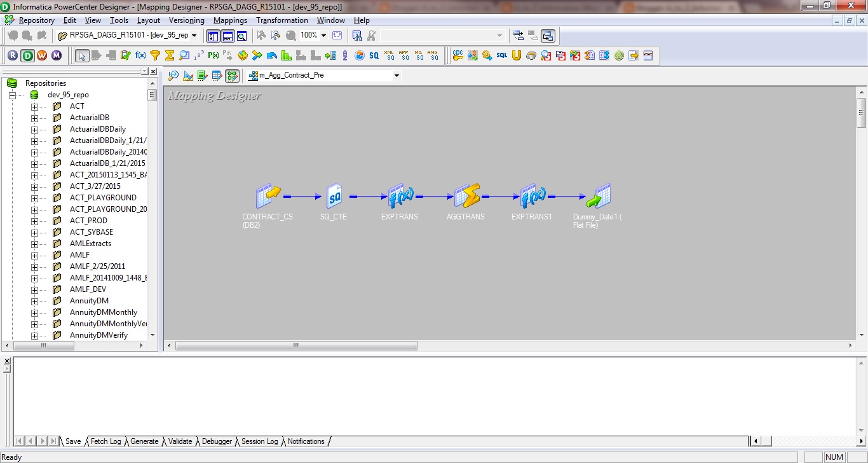Create a Union transformation with the U icon

tap(516, 55)
